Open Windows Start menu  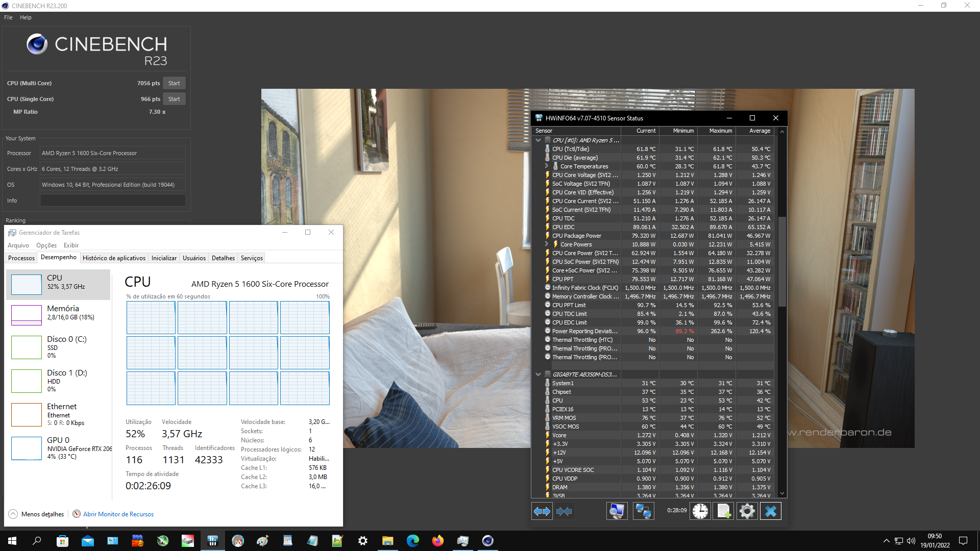point(12,541)
